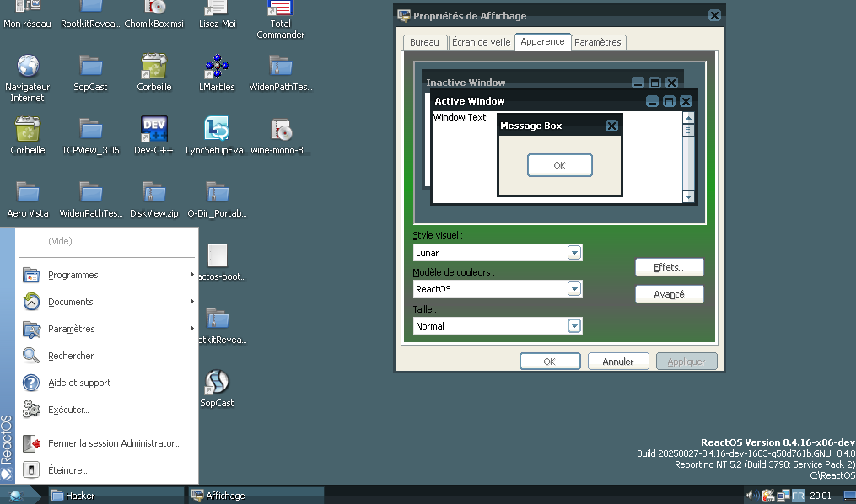Choose Rechercher from the Start menu
This screenshot has height=504, width=856.
tap(107, 356)
